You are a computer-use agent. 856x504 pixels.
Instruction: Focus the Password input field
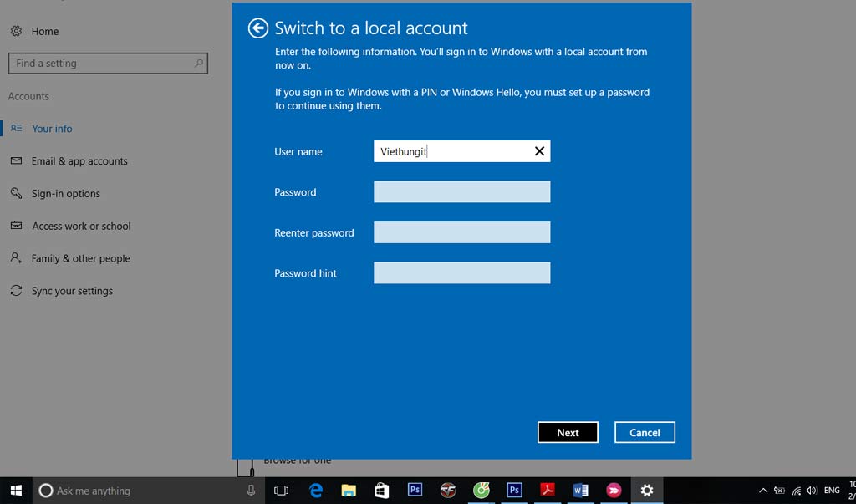tap(461, 192)
